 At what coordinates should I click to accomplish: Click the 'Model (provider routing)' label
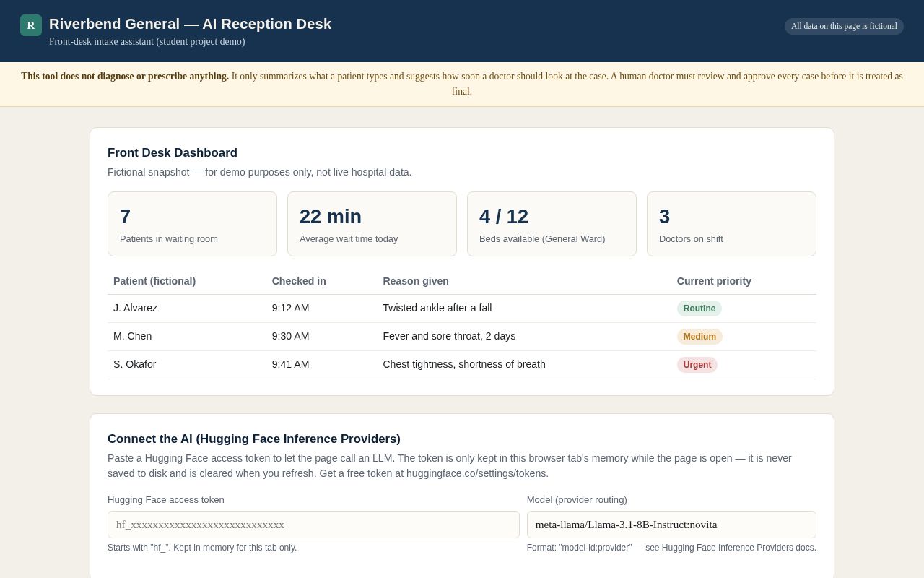[x=577, y=500]
